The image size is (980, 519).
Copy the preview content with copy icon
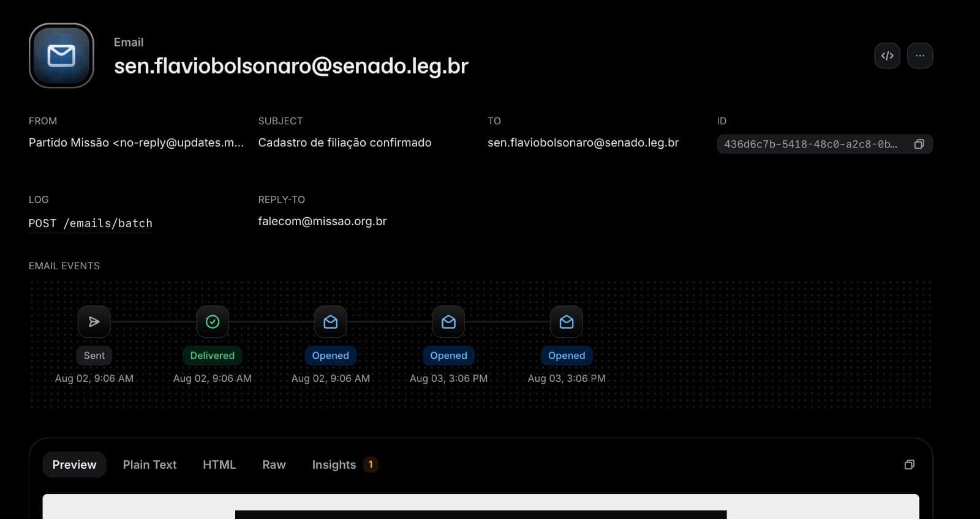[910, 465]
